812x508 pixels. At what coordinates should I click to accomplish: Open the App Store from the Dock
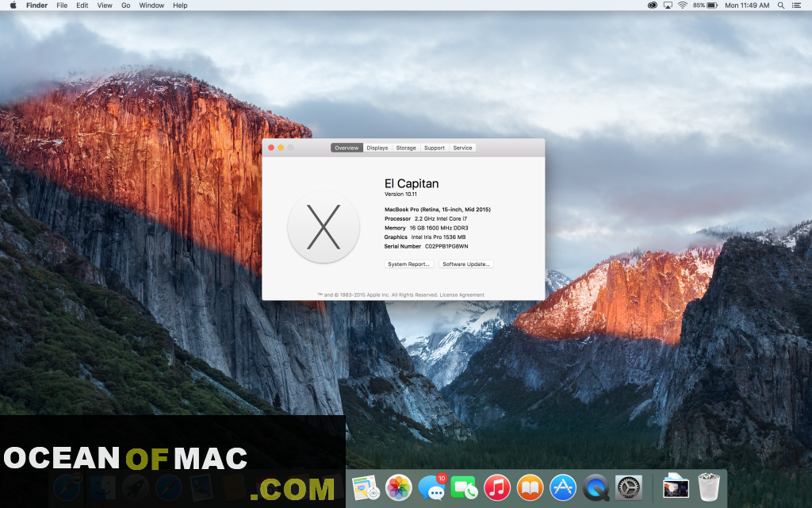click(x=563, y=488)
